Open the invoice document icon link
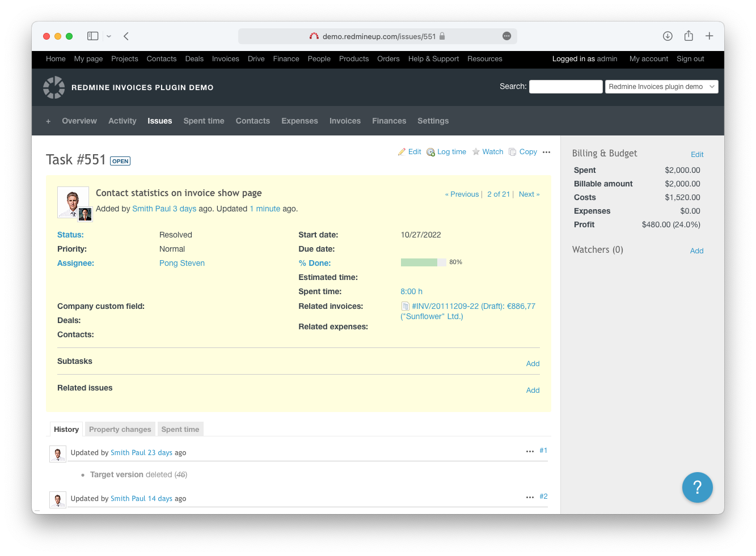756x556 pixels. pos(406,306)
